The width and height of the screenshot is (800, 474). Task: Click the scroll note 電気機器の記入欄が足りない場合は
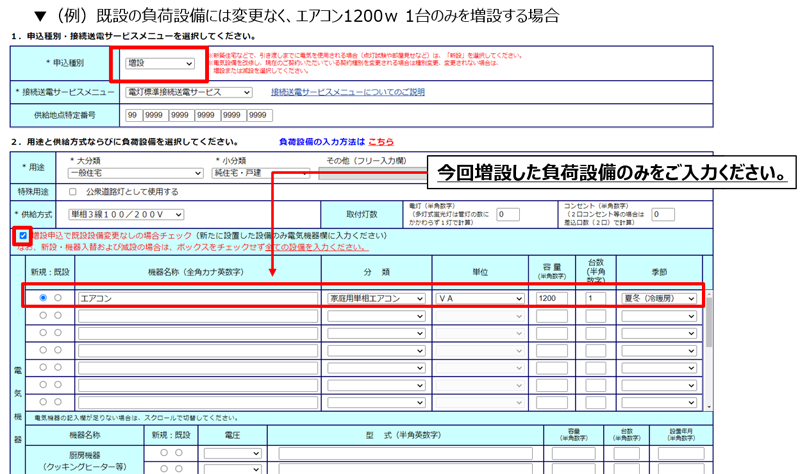pos(136,418)
